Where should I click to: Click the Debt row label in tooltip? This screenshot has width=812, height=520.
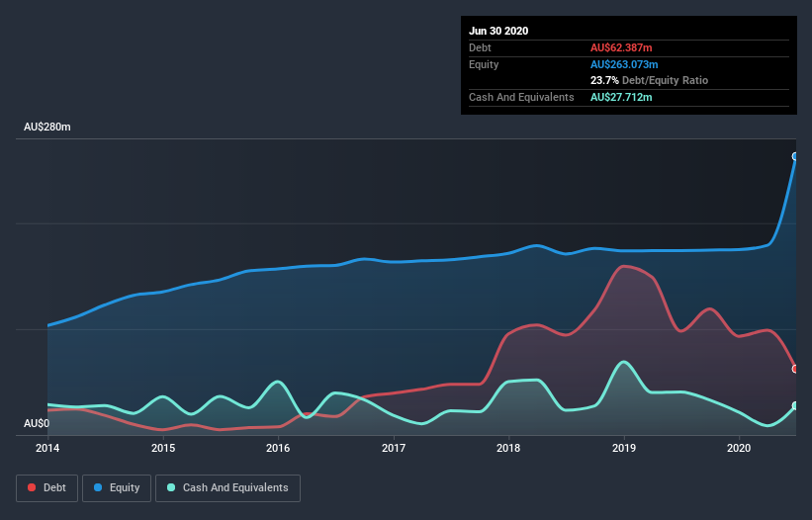pyautogui.click(x=480, y=47)
